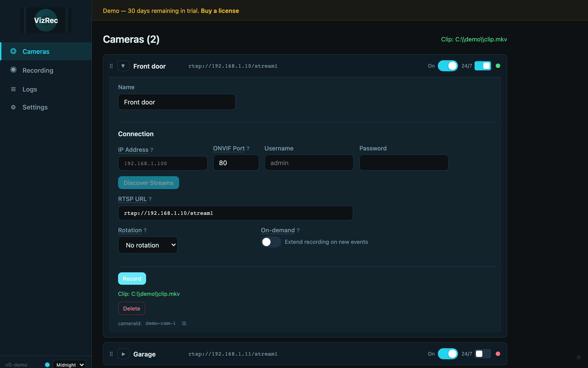
Task: Click the small gear icon at bottom right
Action: [579, 357]
